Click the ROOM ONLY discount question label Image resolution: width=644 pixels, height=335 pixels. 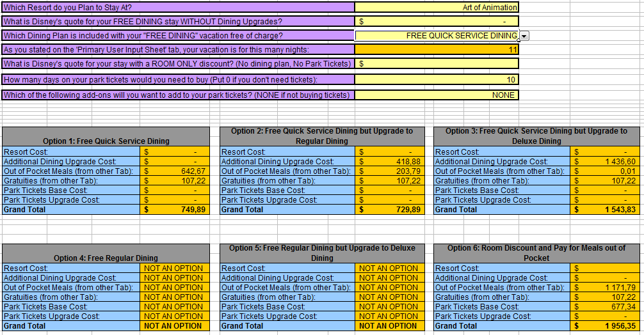pos(178,63)
